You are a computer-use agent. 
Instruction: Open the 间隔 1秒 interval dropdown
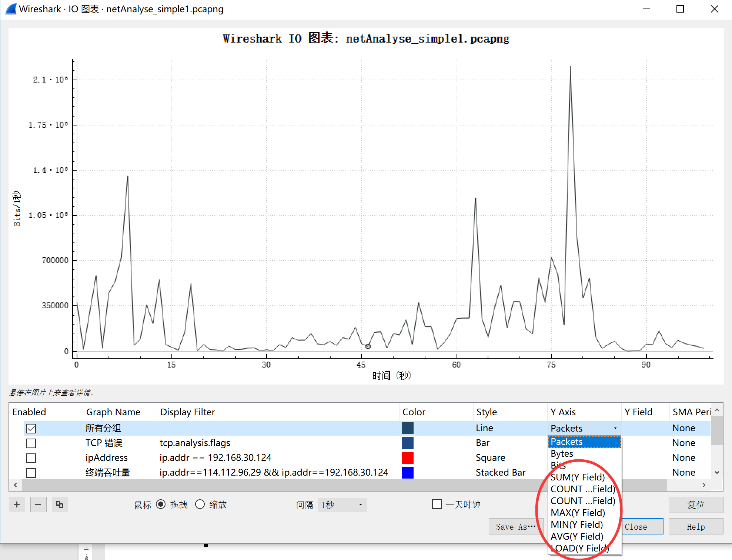(x=342, y=505)
